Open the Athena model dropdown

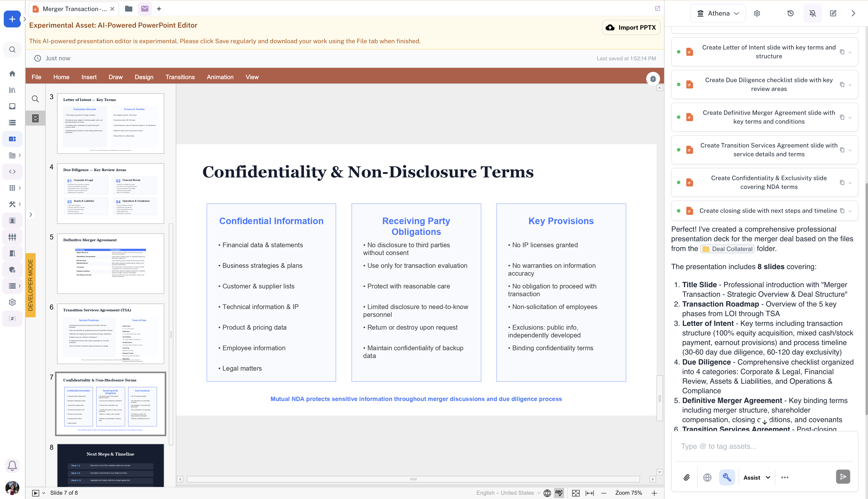click(x=718, y=13)
